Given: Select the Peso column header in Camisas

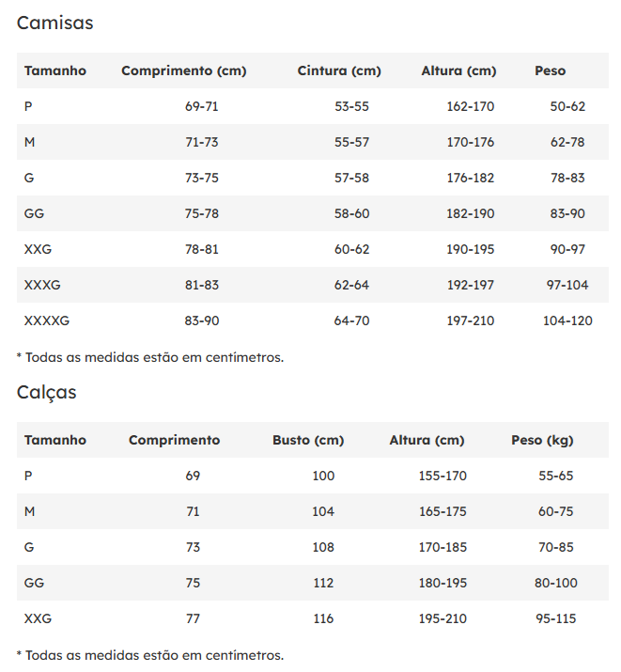Looking at the screenshot, I should (x=551, y=70).
